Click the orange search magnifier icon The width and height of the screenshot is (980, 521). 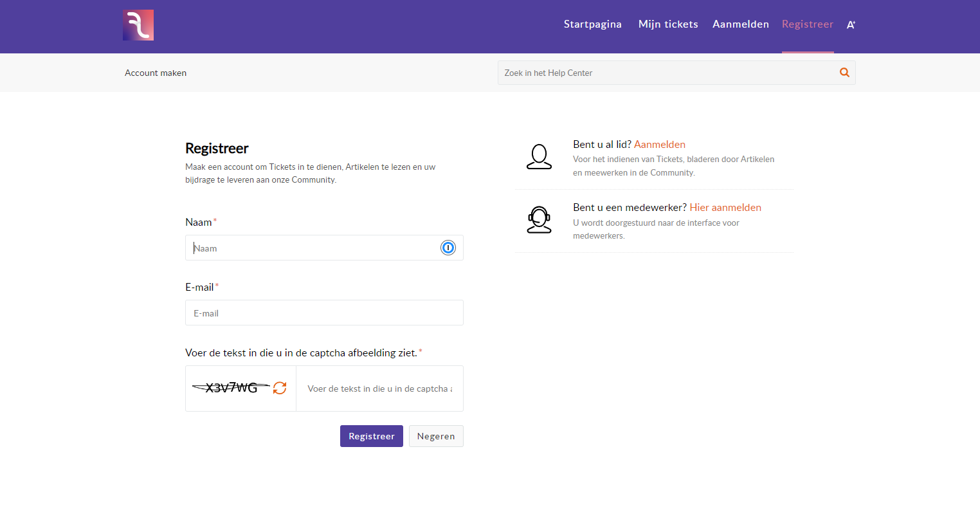pyautogui.click(x=844, y=73)
